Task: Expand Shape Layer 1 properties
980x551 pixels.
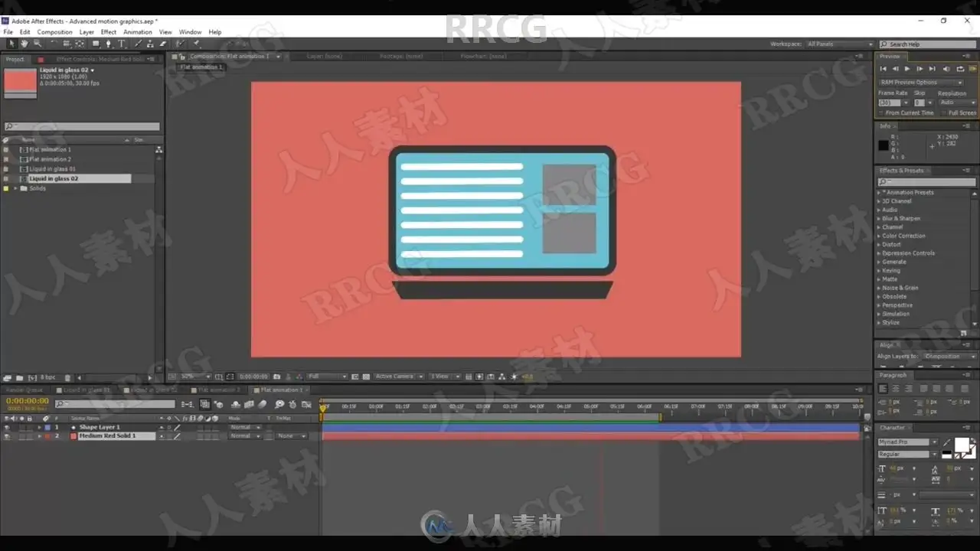Action: coord(40,427)
